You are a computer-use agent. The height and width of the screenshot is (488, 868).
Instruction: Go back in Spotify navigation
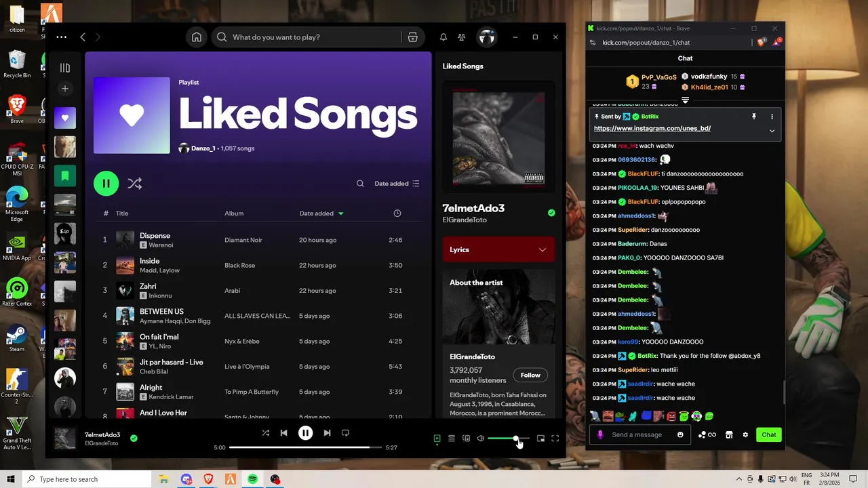point(83,37)
